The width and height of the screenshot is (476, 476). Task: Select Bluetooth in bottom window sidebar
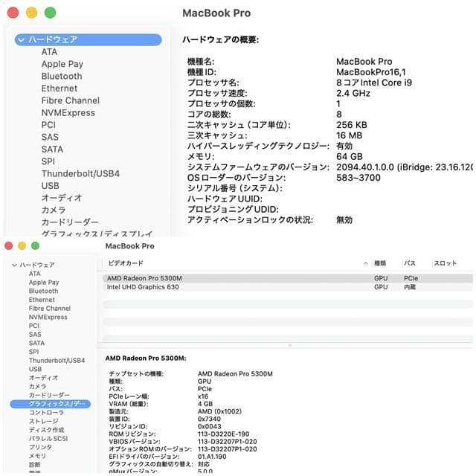[x=43, y=291]
